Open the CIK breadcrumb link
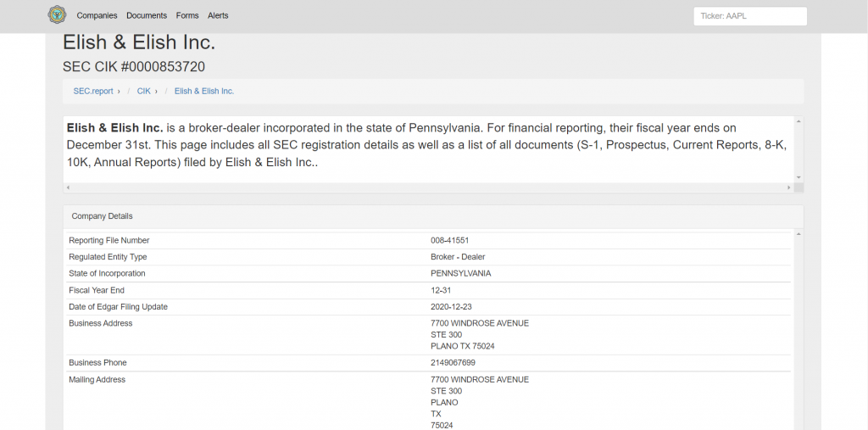This screenshot has height=430, width=868. click(x=144, y=91)
